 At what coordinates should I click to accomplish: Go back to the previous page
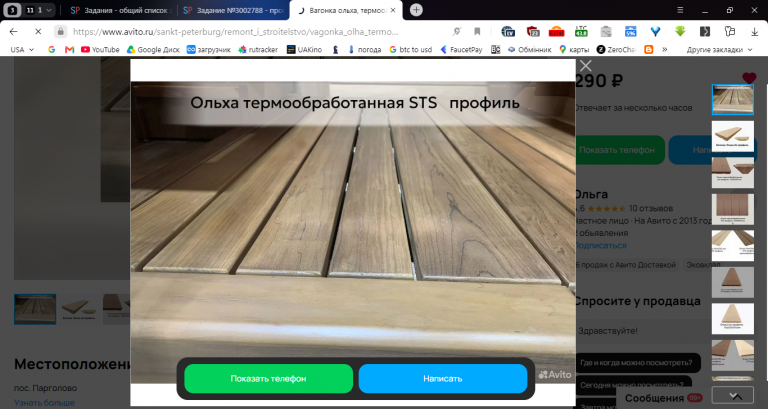pos(14,32)
